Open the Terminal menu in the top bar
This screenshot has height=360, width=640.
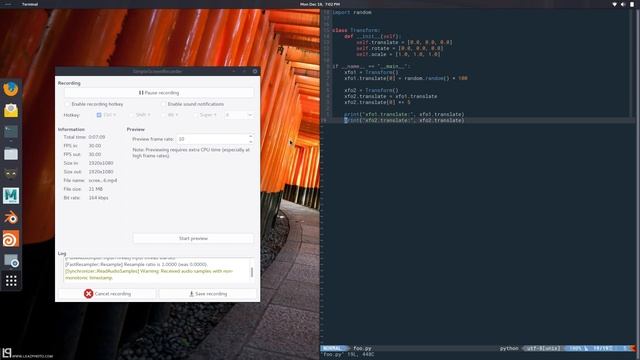[x=29, y=4]
